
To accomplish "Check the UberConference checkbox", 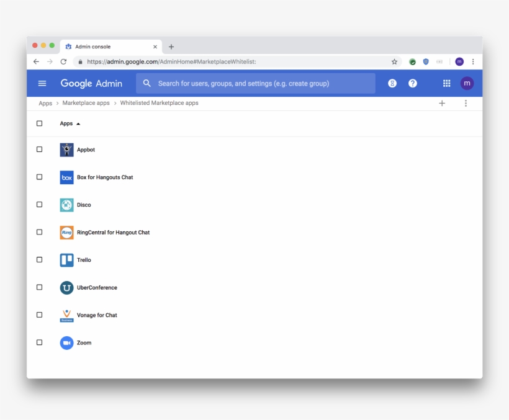I will [39, 287].
